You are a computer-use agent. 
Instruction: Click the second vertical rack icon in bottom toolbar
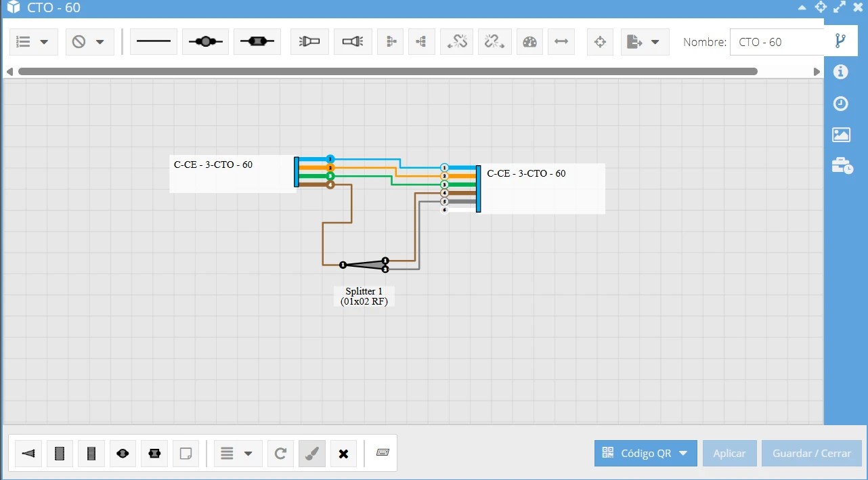coord(91,454)
